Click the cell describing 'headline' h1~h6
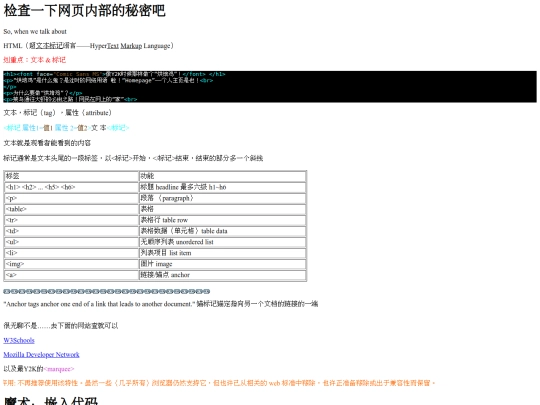 pyautogui.click(x=222, y=187)
